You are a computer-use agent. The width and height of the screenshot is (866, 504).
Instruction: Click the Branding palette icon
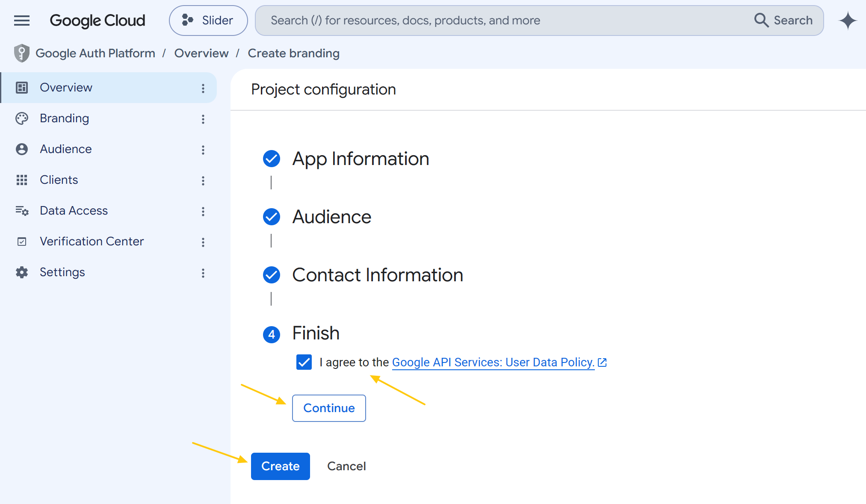[22, 118]
